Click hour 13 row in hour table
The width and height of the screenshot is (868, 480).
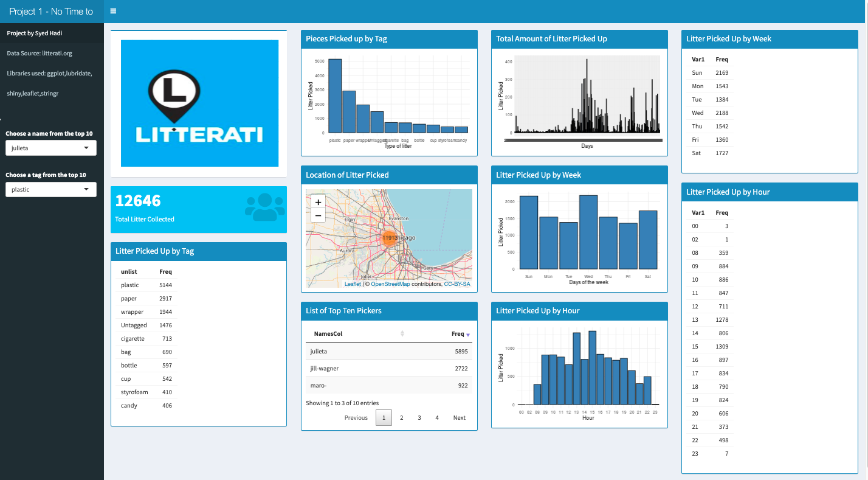point(711,320)
